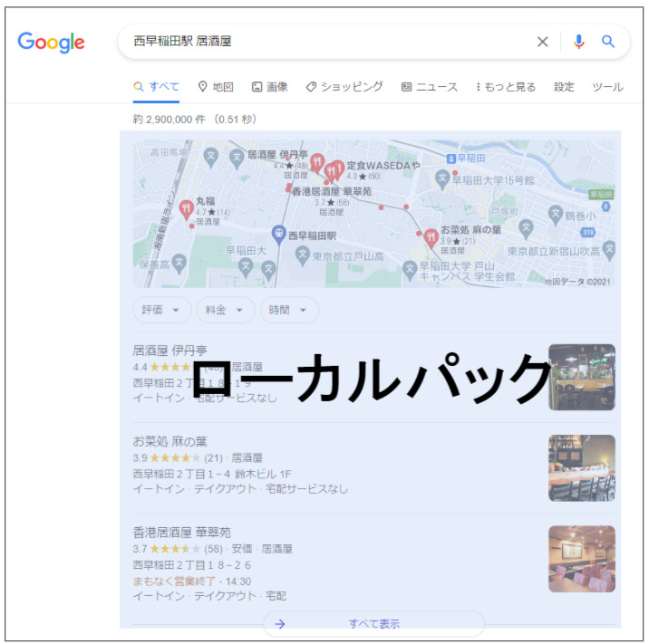Click 香港居酒屋 華翠苑 label on map

click(x=332, y=191)
